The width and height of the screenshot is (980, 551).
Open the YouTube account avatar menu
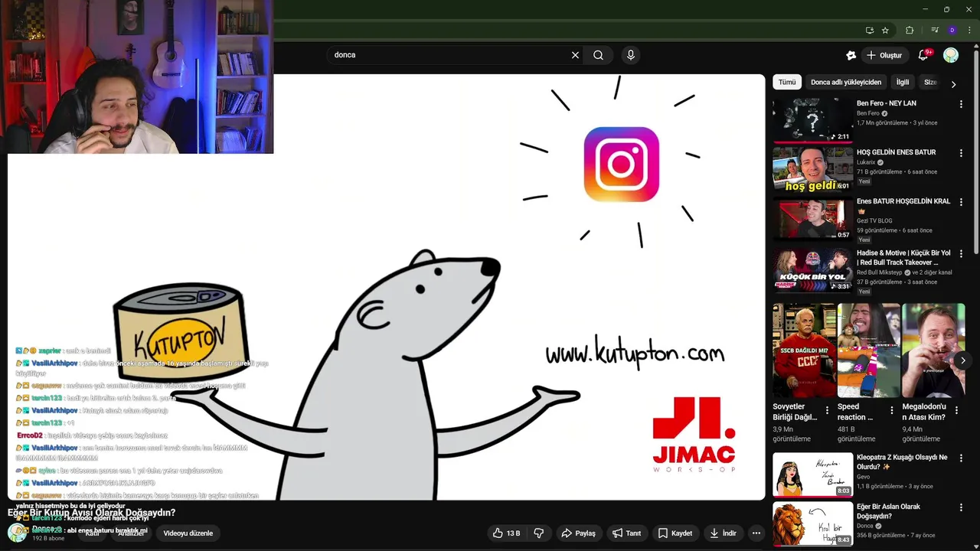(x=951, y=55)
